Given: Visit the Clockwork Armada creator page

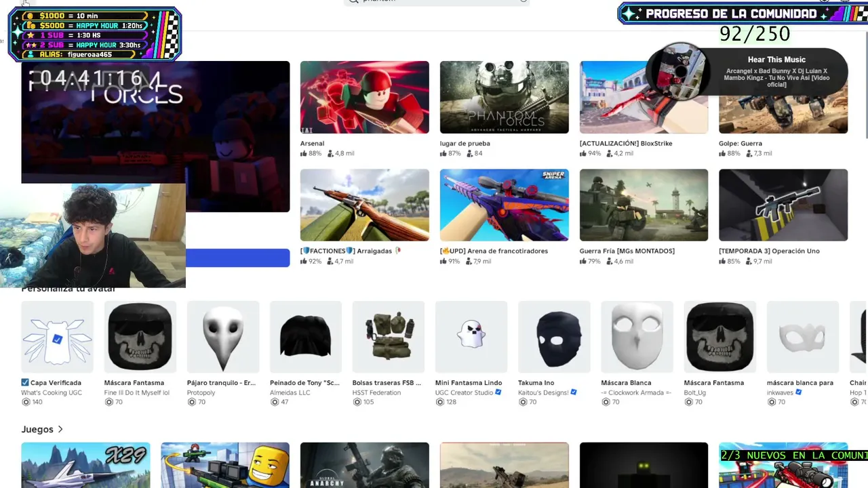Looking at the screenshot, I should (636, 392).
